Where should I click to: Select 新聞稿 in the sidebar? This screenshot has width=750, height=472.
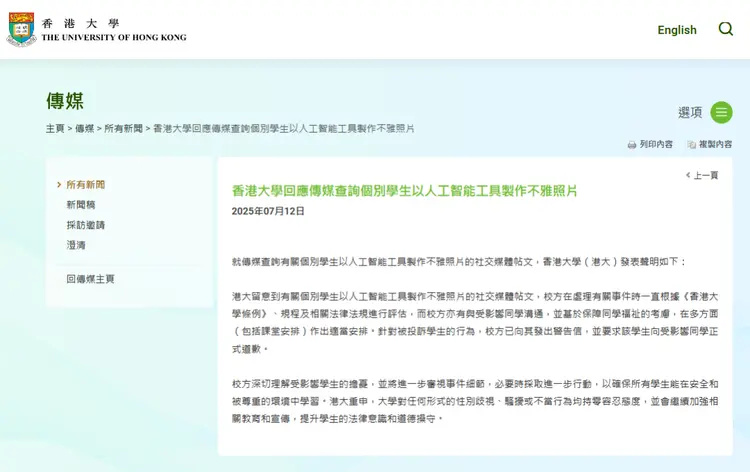(81, 205)
